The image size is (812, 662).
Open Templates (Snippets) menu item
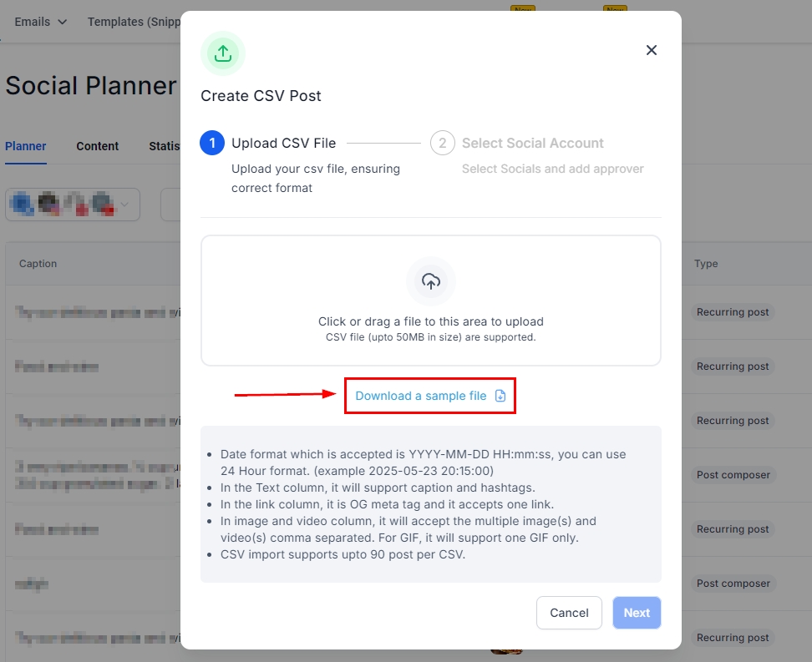[134, 22]
